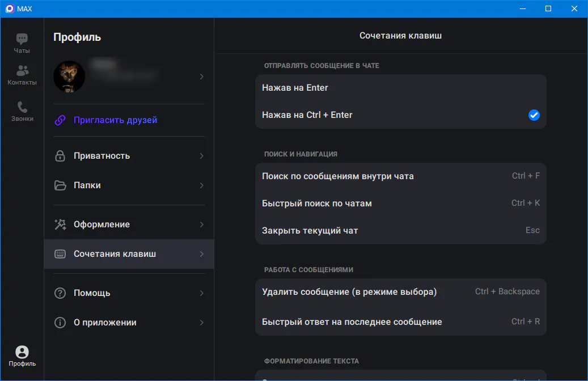Click the Ctrl + R shortcut value
This screenshot has width=588, height=381.
pyautogui.click(x=526, y=321)
